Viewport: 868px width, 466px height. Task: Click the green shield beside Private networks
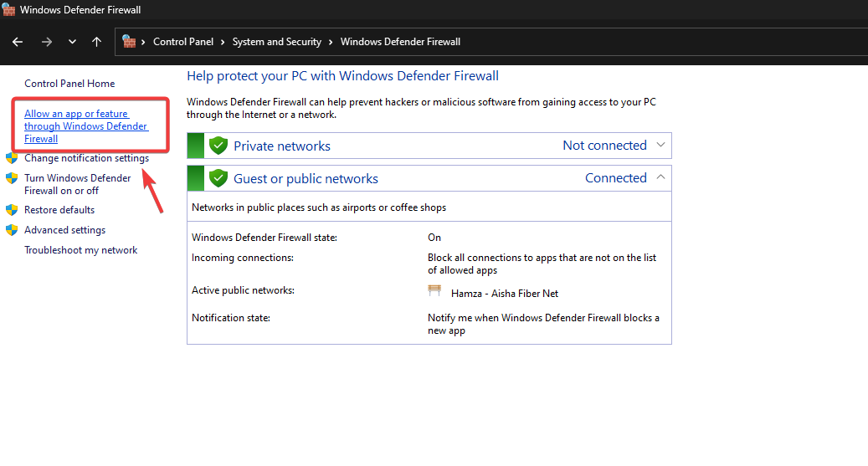click(x=218, y=146)
